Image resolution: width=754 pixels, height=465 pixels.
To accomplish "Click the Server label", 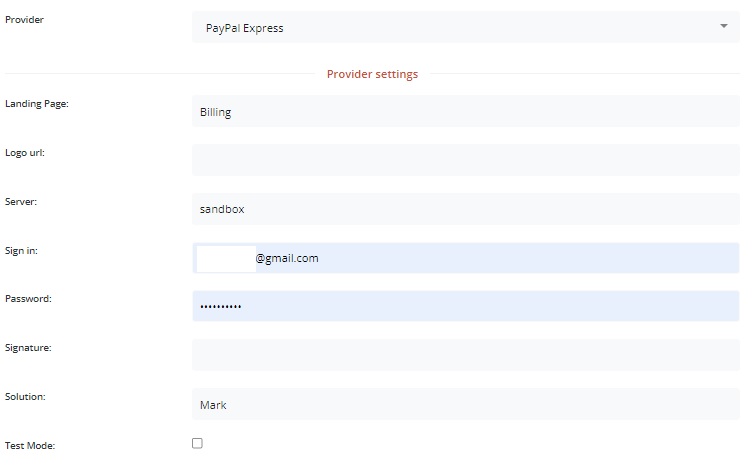I will pos(21,201).
